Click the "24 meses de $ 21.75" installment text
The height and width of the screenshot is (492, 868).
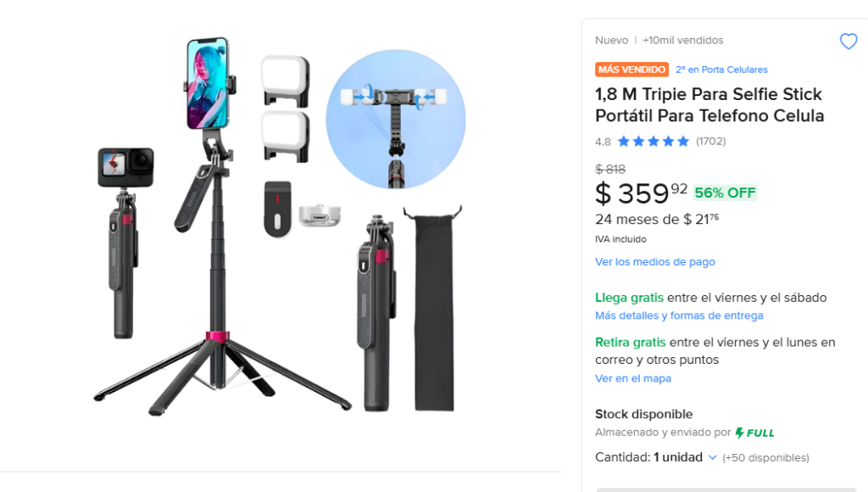click(656, 220)
